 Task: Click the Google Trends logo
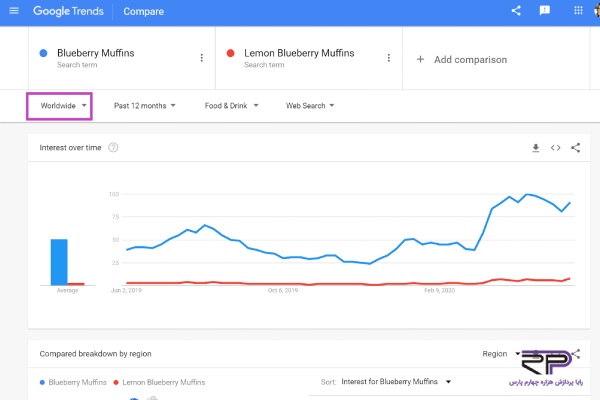click(68, 11)
